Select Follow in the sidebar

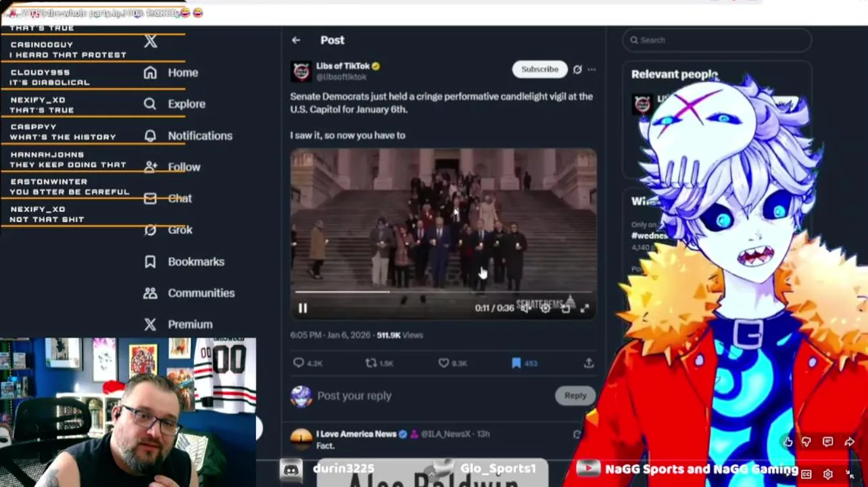coord(172,167)
